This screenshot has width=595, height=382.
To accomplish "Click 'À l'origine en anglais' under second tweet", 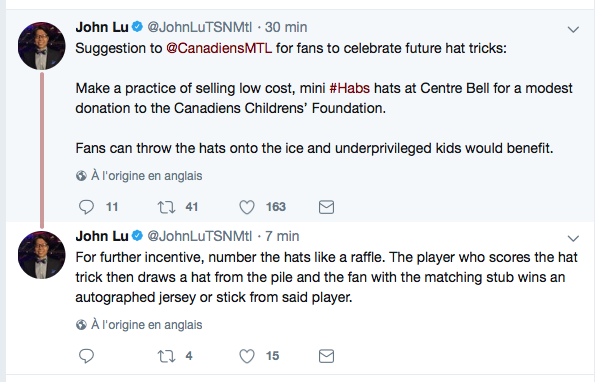I will (146, 325).
